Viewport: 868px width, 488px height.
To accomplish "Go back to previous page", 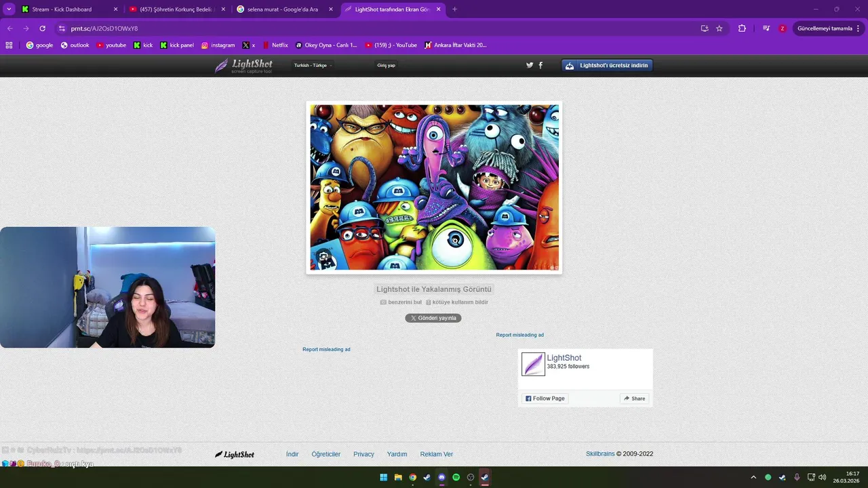I will coord(9,28).
